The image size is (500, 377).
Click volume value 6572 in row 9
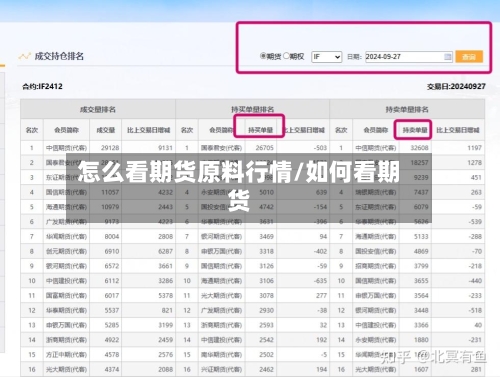point(112,266)
